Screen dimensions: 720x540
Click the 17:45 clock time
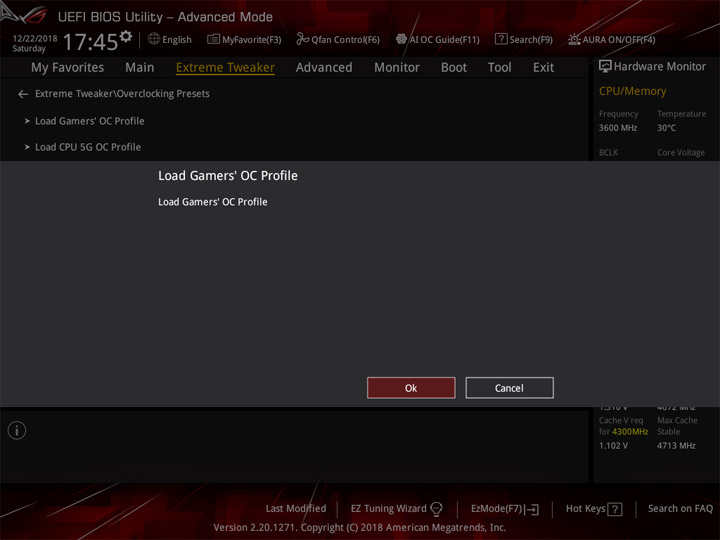click(91, 42)
